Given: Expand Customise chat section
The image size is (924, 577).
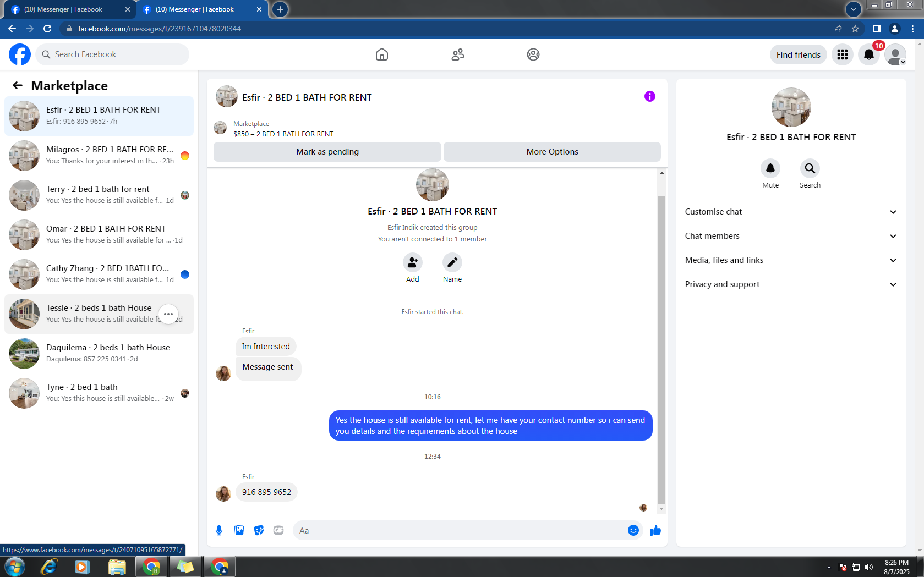Looking at the screenshot, I should 791,212.
